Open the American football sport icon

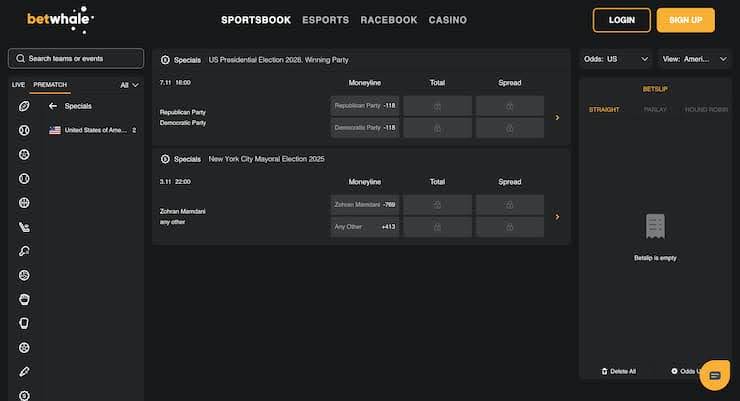coord(24,106)
